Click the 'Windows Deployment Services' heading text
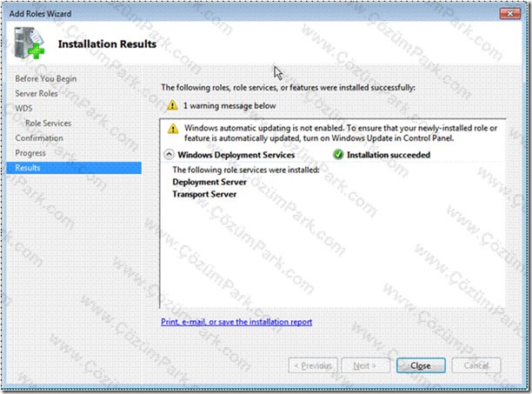 [236, 155]
